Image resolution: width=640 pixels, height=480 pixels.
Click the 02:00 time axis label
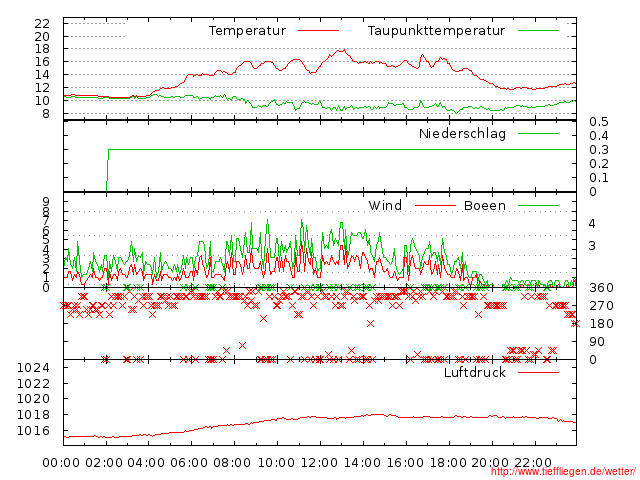click(104, 463)
